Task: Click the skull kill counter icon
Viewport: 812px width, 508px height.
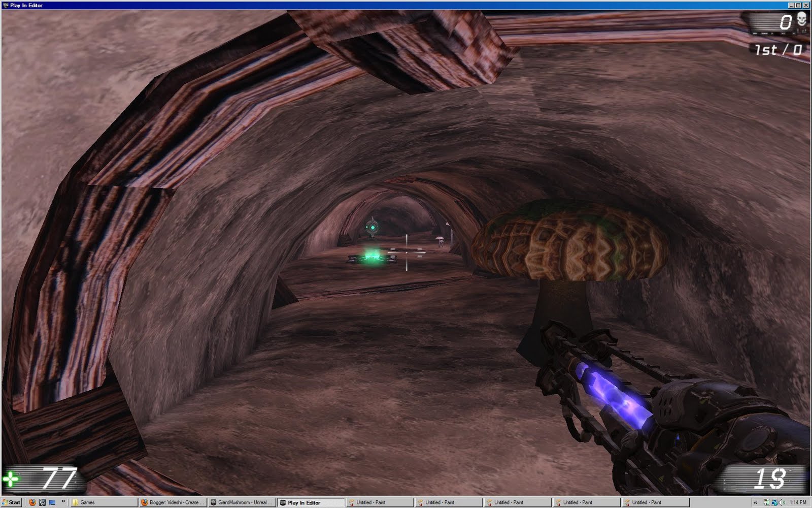Action: tap(801, 20)
